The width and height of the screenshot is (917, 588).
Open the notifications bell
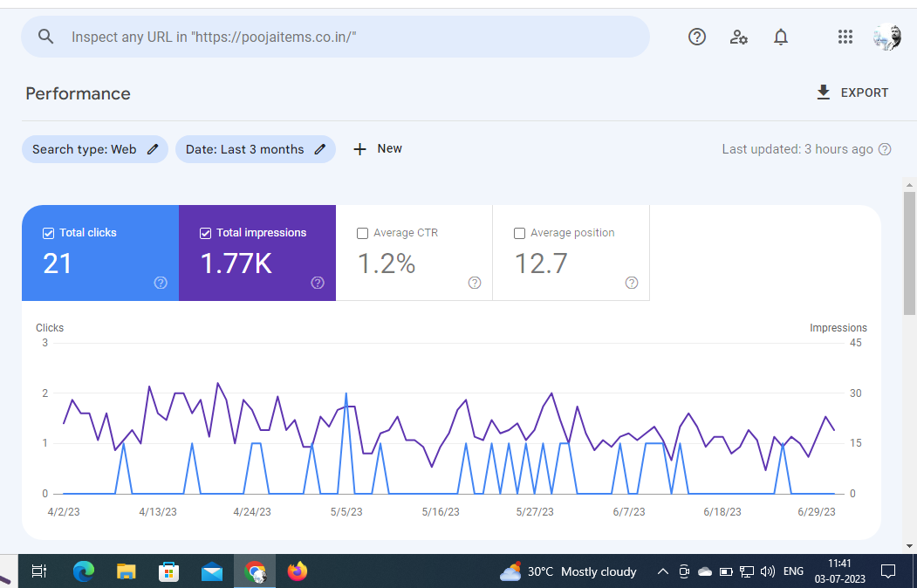tap(780, 37)
